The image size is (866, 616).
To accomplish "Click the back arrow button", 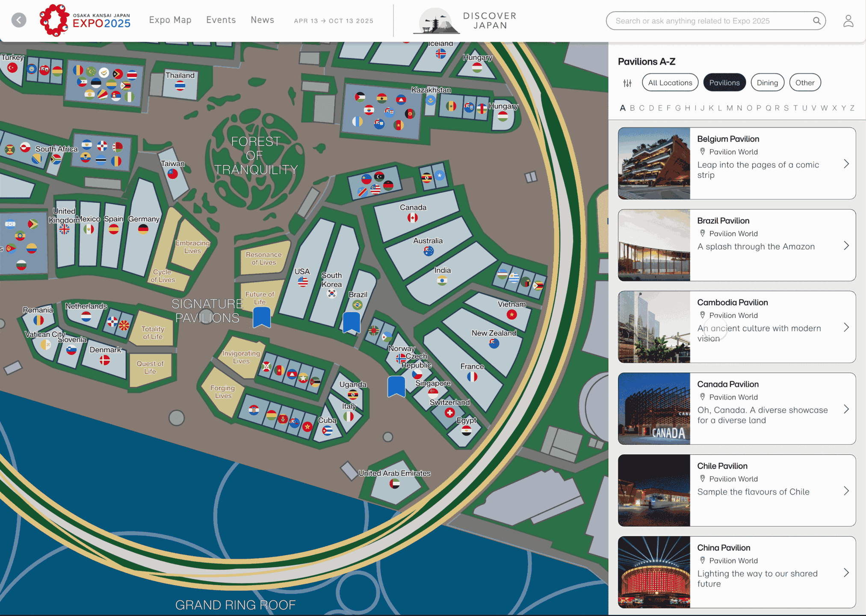I will [x=19, y=20].
